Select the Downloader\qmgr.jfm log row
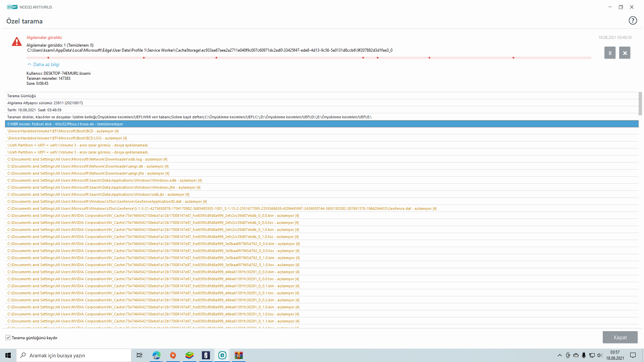This screenshot has height=362, width=644. (322, 173)
